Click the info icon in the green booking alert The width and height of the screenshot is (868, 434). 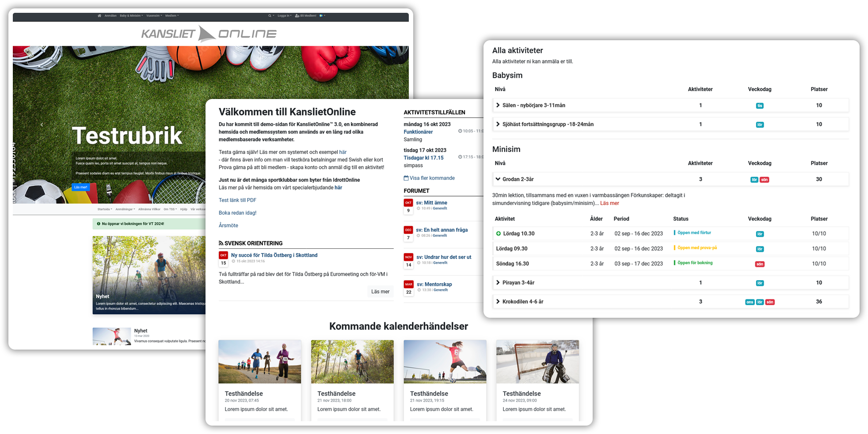tap(99, 224)
